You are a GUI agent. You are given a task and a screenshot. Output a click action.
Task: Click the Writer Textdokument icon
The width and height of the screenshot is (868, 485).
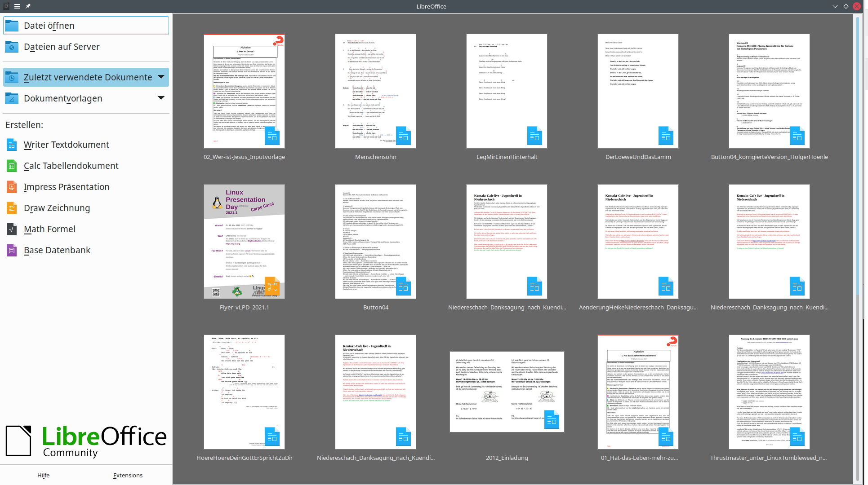coord(12,145)
